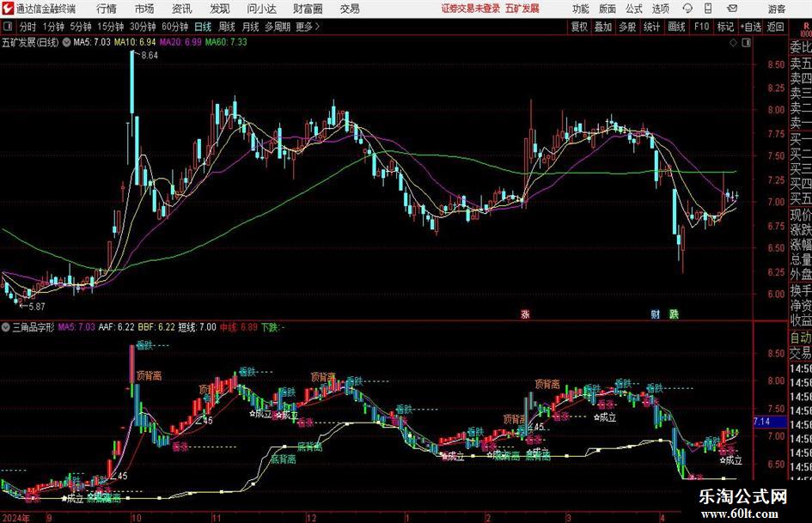Image resolution: width=812 pixels, height=523 pixels.
Task: Open the 财富圈 menu
Action: point(308,9)
